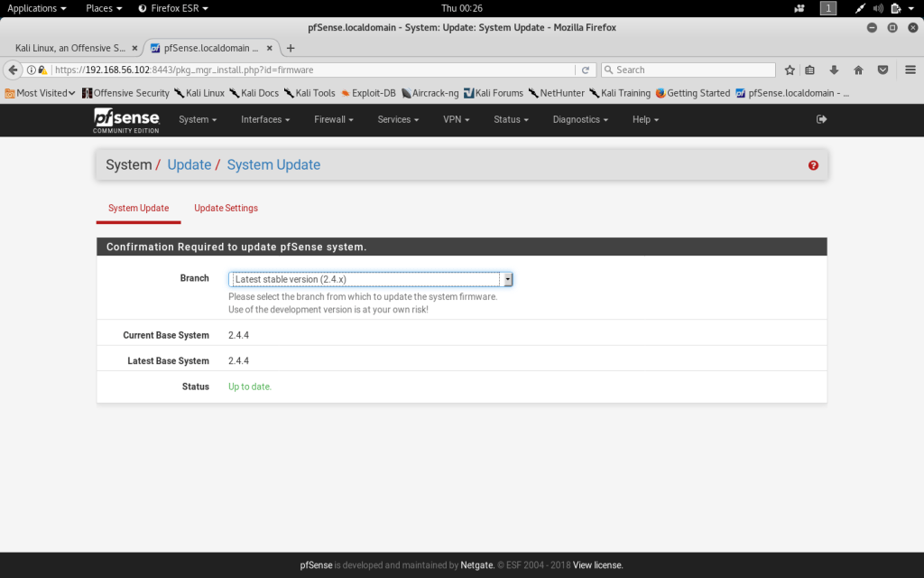This screenshot has height=578, width=924.
Task: Open the Firefox downloads arrow icon
Action: point(835,70)
